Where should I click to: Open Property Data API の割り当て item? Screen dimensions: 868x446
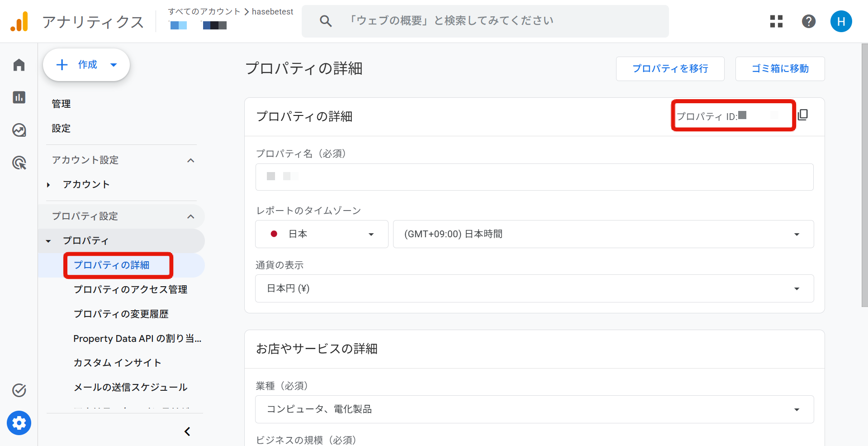[x=137, y=338]
